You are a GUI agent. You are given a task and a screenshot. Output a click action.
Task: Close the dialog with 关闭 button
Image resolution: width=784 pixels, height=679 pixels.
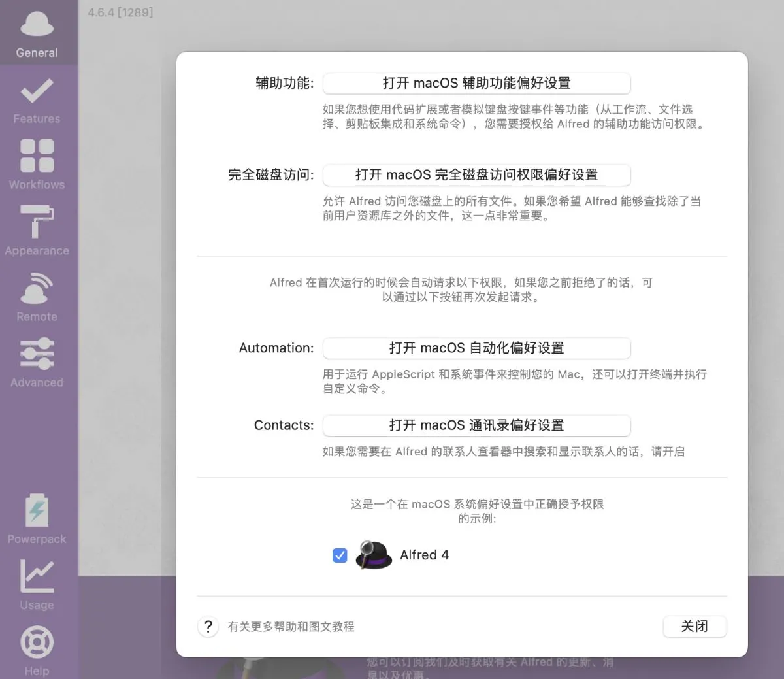[694, 626]
